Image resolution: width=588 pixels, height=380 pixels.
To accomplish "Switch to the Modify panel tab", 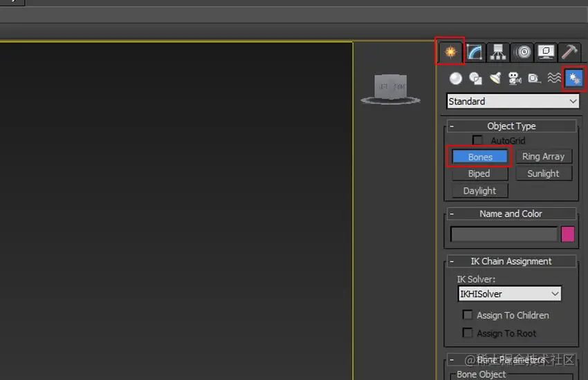I will click(475, 52).
